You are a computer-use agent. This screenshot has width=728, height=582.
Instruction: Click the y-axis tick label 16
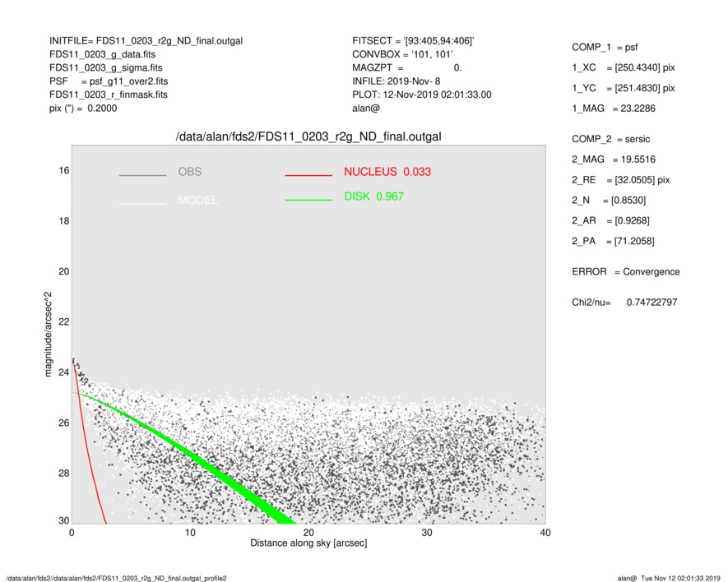coord(63,171)
